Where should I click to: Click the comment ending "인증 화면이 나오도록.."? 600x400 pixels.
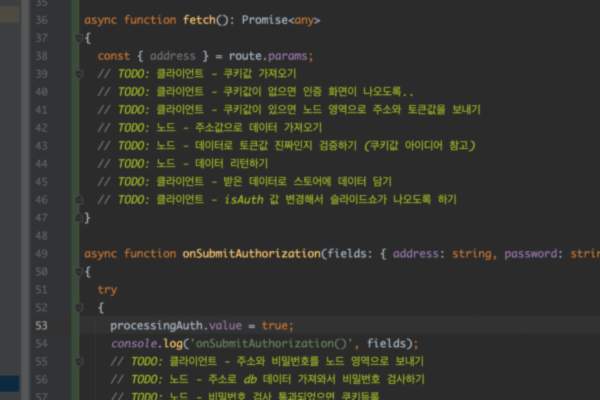pos(285,92)
